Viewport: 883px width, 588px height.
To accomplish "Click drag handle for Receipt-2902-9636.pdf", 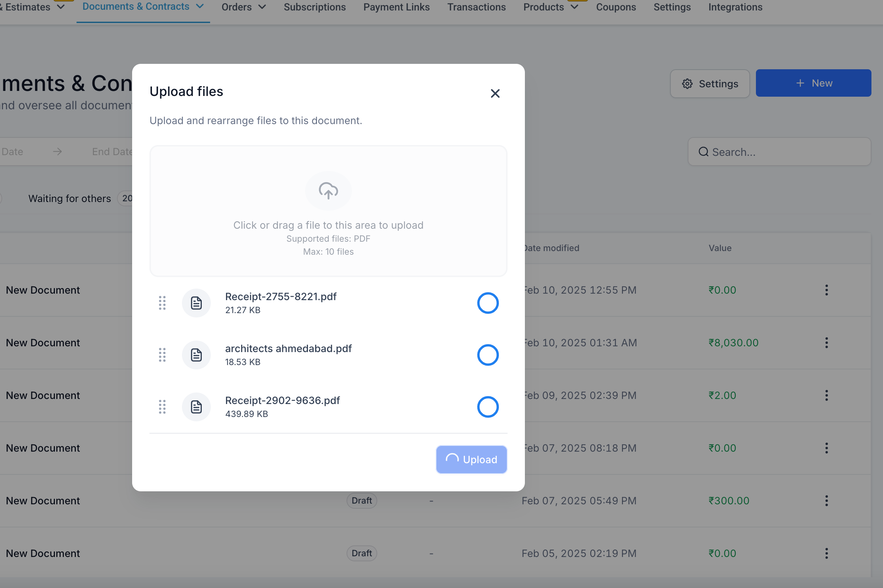I will pos(162,407).
